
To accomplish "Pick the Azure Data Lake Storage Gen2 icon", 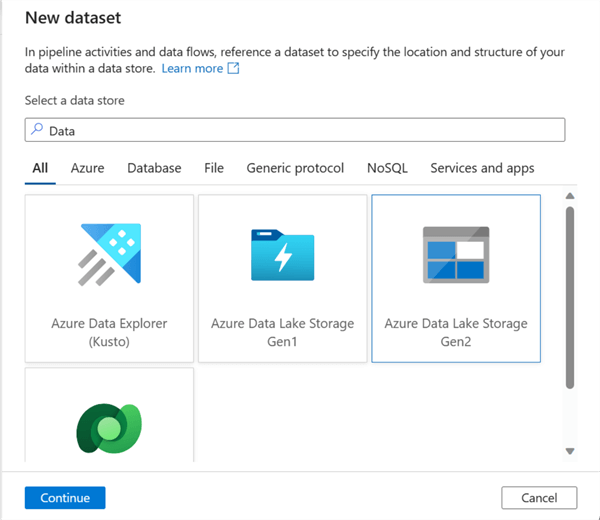I will pyautogui.click(x=456, y=255).
